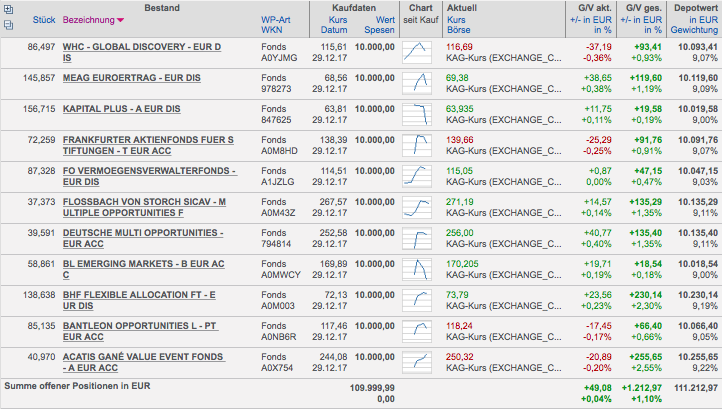The height and width of the screenshot is (409, 722).
Task: Select WKN 794814
Action: pos(276,244)
